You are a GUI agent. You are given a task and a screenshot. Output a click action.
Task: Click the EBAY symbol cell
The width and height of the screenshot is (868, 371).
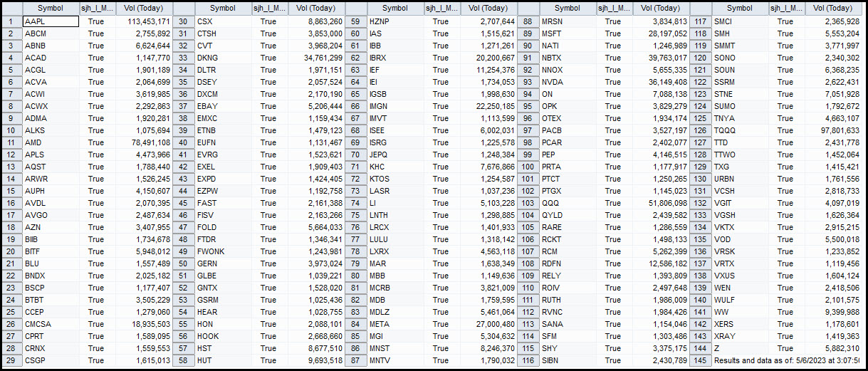[x=223, y=106]
